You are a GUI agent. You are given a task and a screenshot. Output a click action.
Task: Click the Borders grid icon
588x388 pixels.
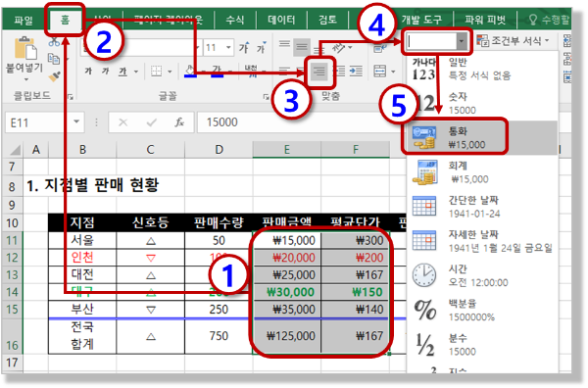click(x=157, y=71)
